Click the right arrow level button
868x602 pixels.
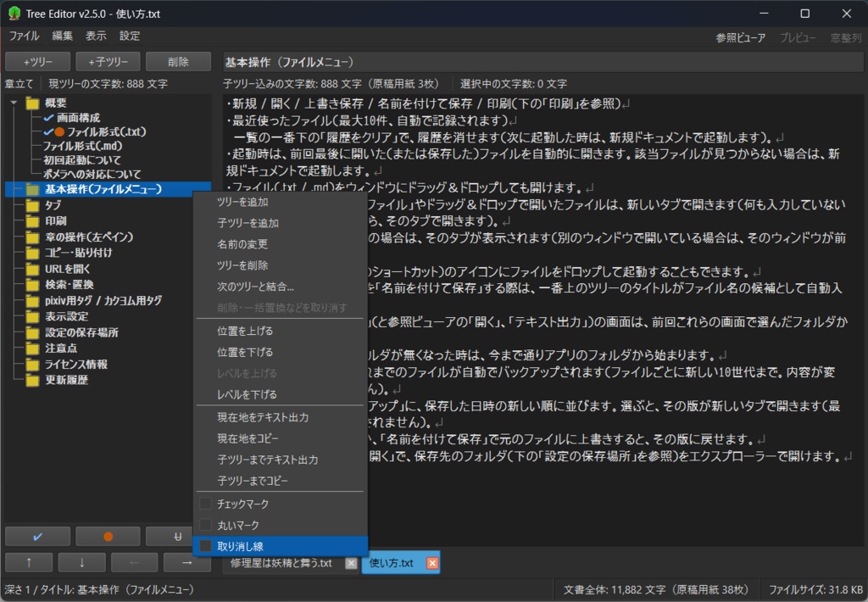pos(187,562)
